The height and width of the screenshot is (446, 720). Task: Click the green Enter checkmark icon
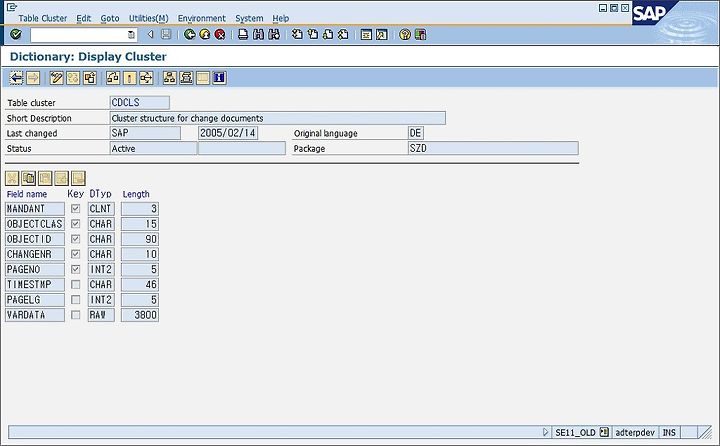coord(16,34)
